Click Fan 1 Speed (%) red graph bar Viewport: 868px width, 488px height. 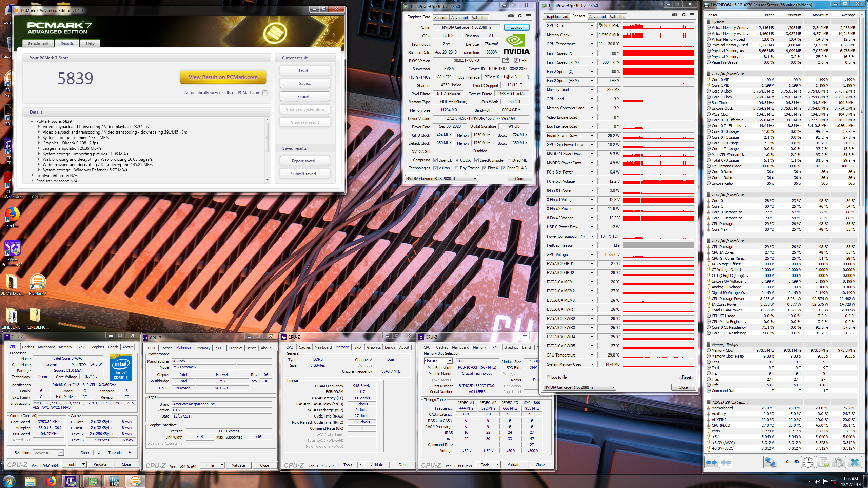658,53
